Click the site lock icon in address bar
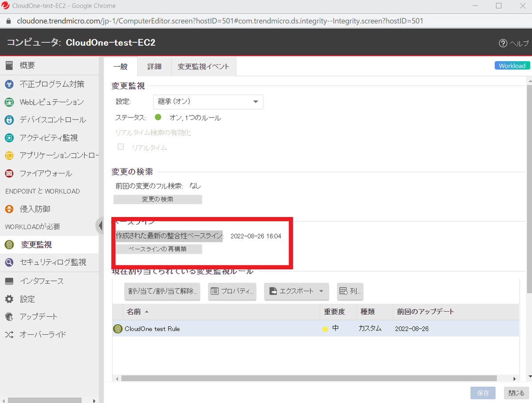The height and width of the screenshot is (403, 532). pos(8,21)
